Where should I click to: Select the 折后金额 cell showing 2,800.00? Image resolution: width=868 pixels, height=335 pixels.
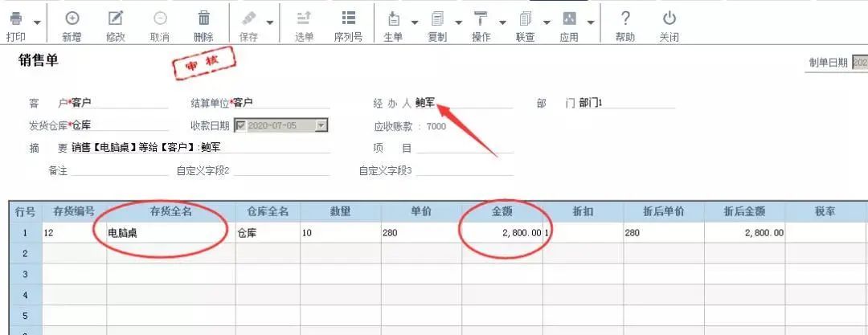pyautogui.click(x=744, y=232)
